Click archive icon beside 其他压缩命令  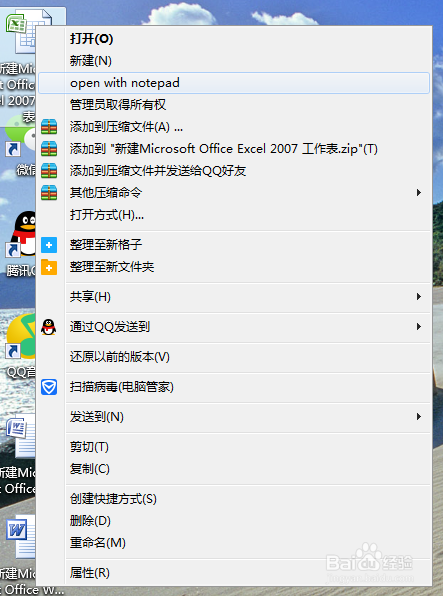point(49,193)
